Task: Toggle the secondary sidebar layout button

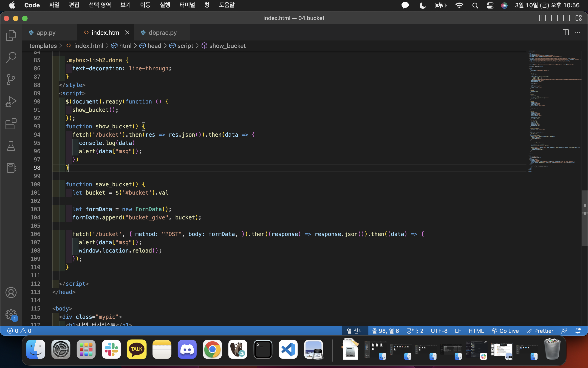Action: pyautogui.click(x=566, y=18)
